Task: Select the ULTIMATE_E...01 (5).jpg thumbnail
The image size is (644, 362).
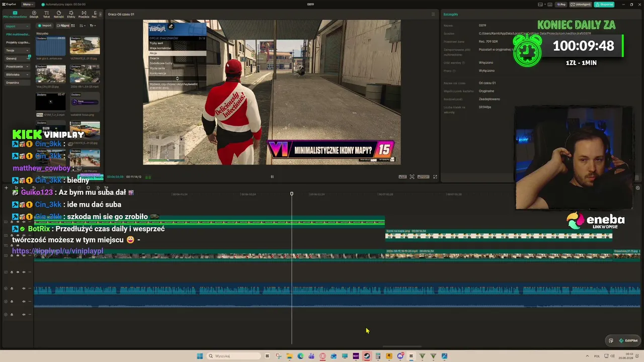Action: point(85,46)
